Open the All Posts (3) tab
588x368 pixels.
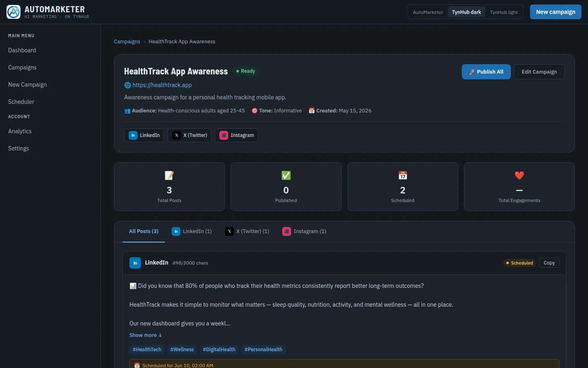click(x=144, y=231)
